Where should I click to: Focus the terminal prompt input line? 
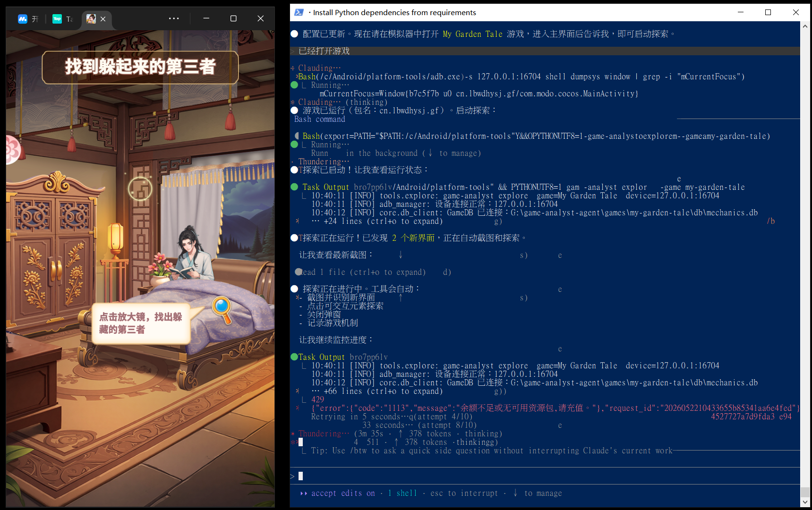click(x=545, y=476)
